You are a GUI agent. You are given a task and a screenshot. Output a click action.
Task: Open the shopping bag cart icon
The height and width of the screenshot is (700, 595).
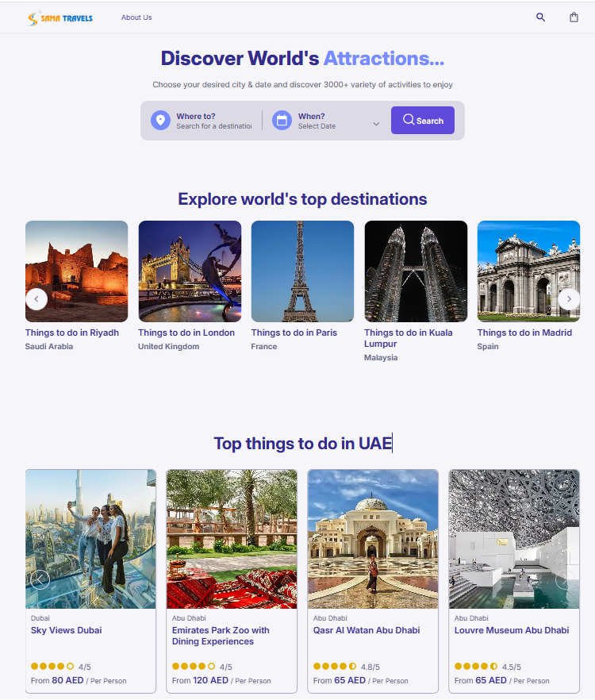(x=574, y=17)
